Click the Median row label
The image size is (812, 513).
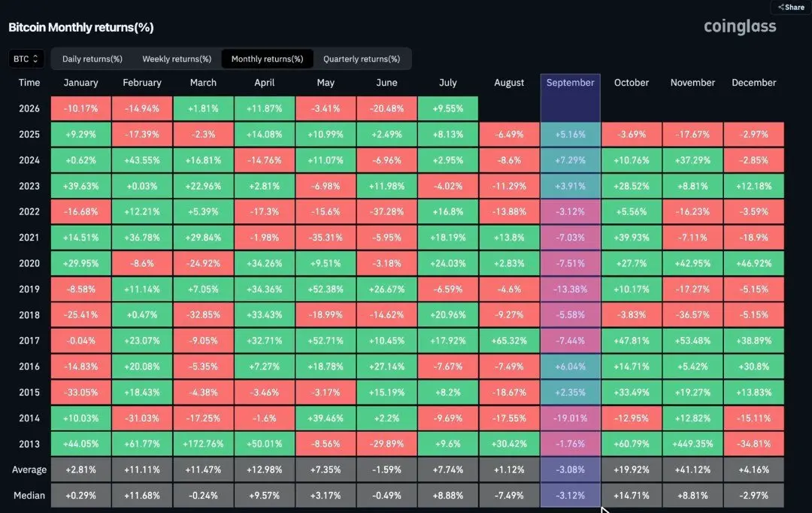point(29,496)
